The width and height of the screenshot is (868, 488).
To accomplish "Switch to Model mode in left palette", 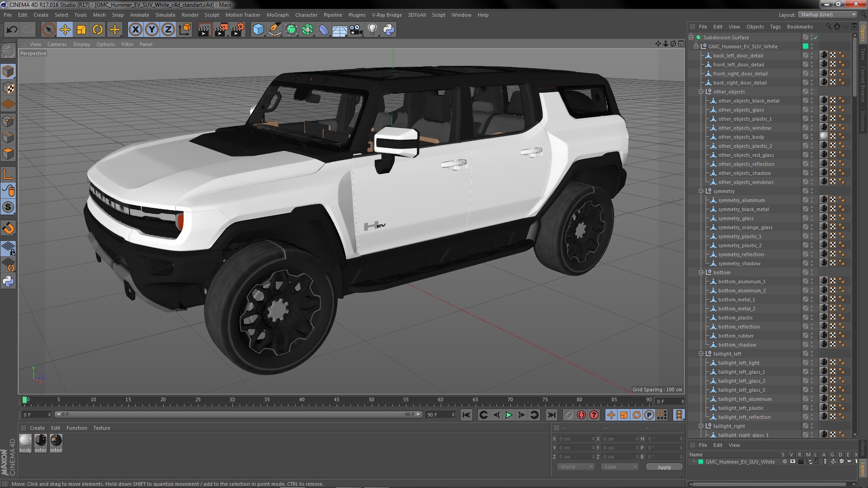I will point(8,72).
